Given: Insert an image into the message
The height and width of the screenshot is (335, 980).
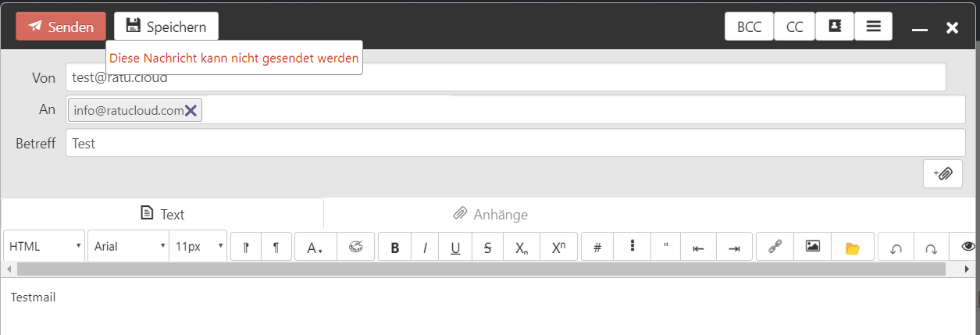Looking at the screenshot, I should point(813,247).
